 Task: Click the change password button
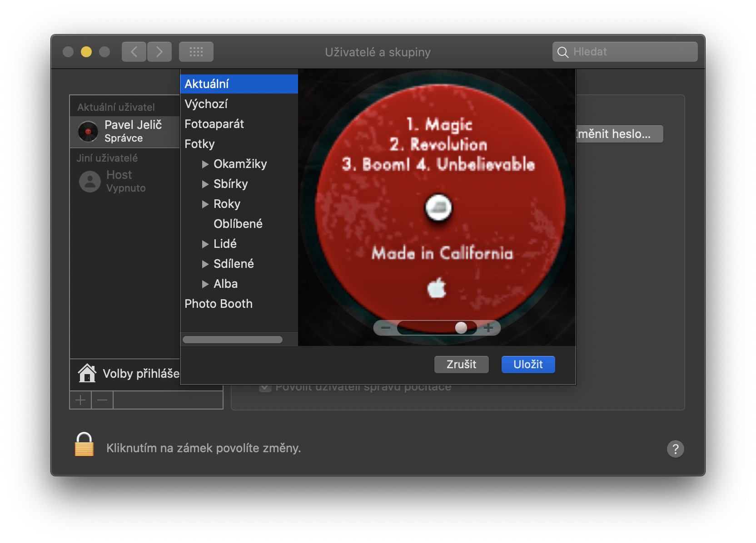[620, 134]
